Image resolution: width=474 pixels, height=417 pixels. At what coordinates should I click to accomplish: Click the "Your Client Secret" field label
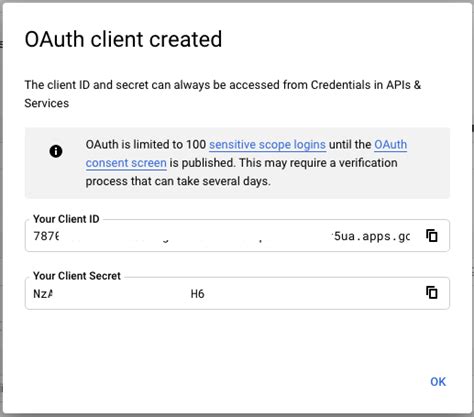pos(77,276)
